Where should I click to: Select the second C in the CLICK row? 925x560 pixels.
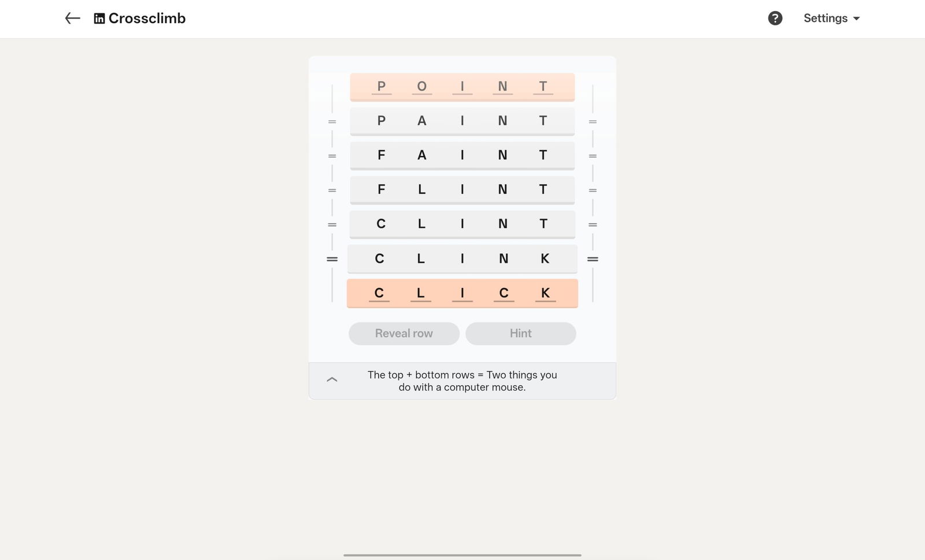(504, 293)
